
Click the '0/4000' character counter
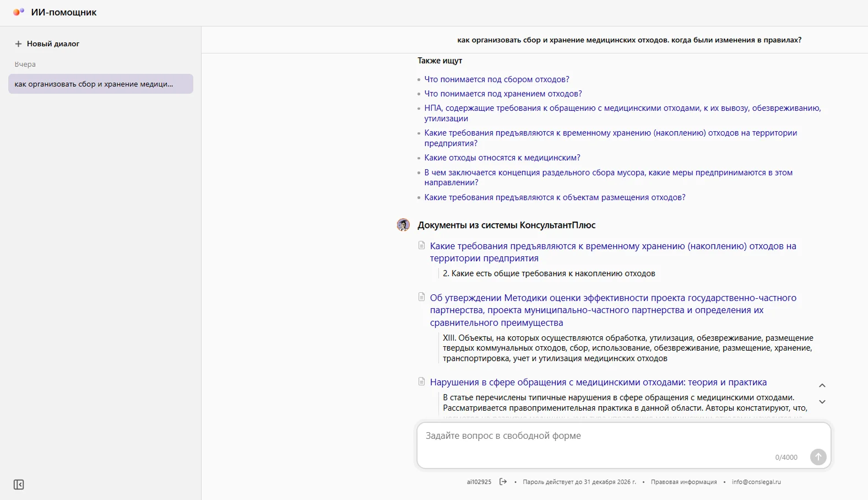click(x=786, y=458)
